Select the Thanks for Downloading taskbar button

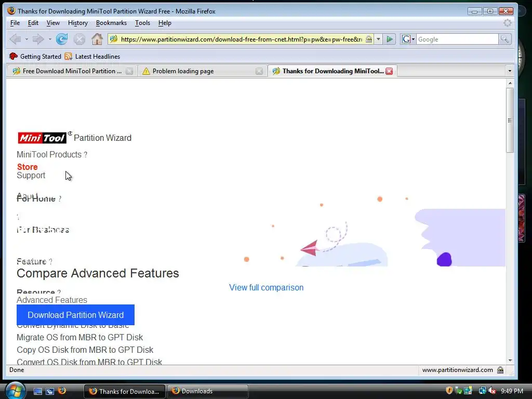click(x=125, y=391)
